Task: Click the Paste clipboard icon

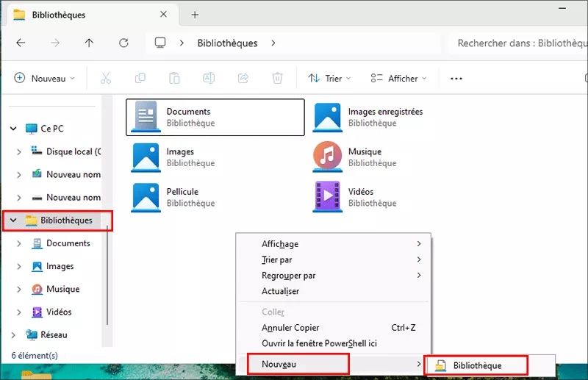Action: [174, 78]
